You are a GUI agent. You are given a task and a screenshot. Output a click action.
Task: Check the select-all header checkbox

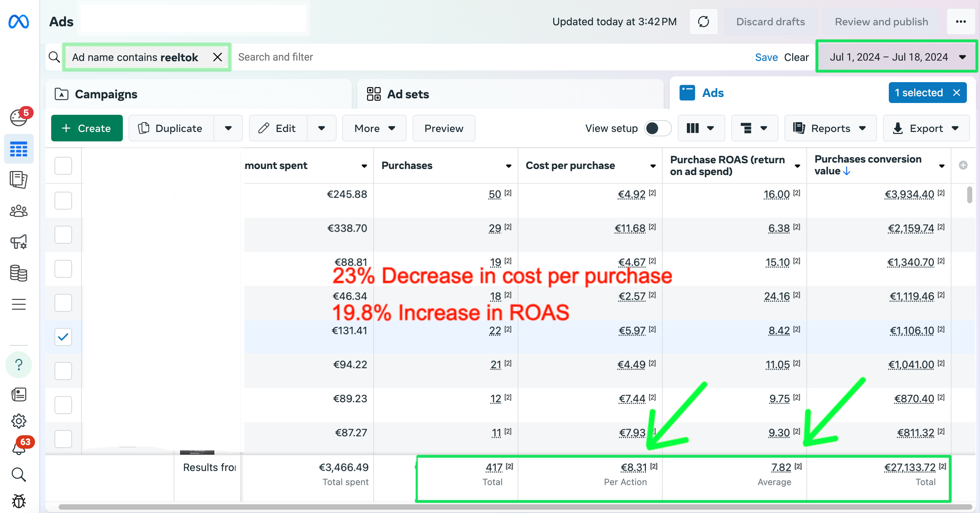coord(63,166)
